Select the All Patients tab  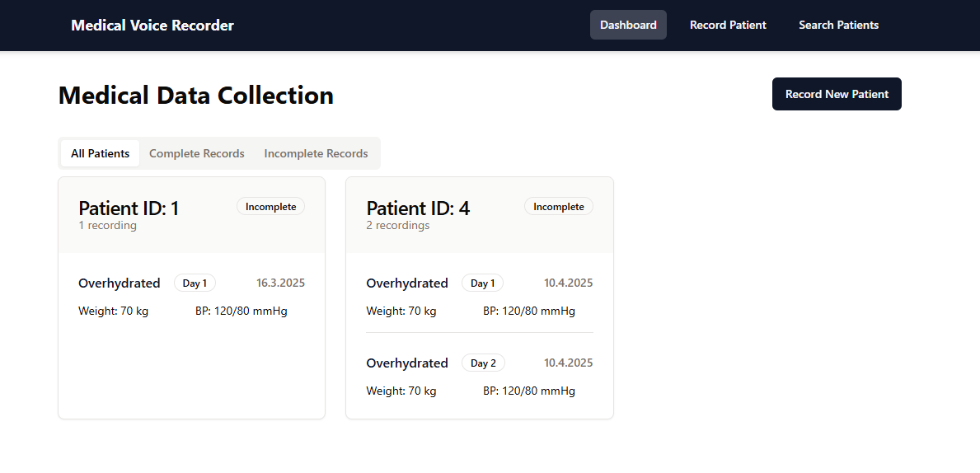[100, 153]
